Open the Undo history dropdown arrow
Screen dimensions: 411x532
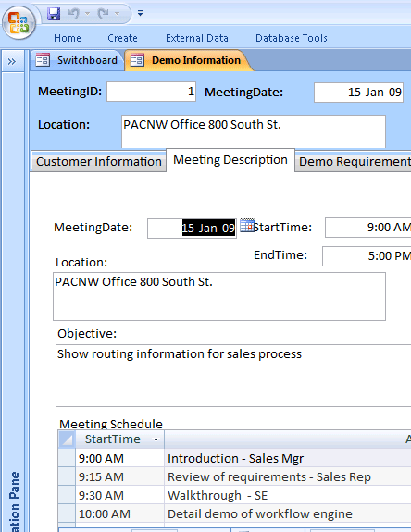coord(87,14)
